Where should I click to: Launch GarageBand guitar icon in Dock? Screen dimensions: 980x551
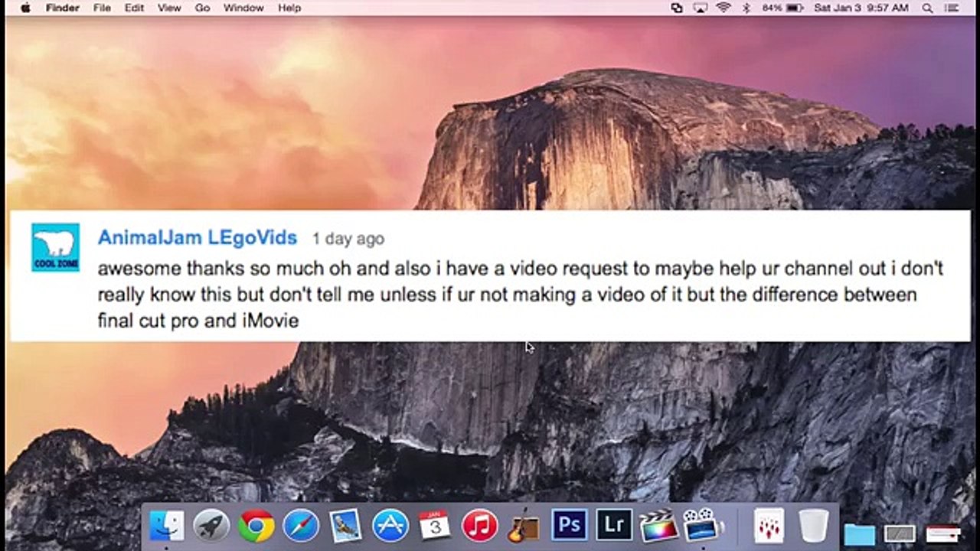tap(524, 526)
